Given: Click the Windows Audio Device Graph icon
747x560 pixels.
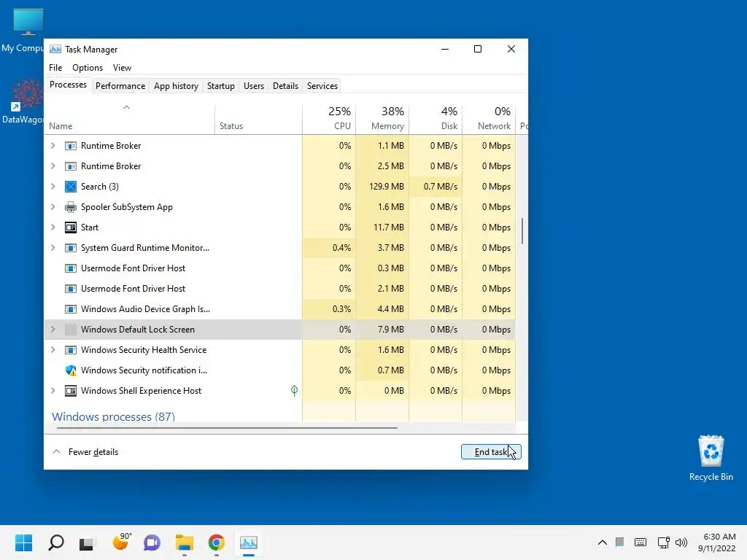Looking at the screenshot, I should 71,309.
